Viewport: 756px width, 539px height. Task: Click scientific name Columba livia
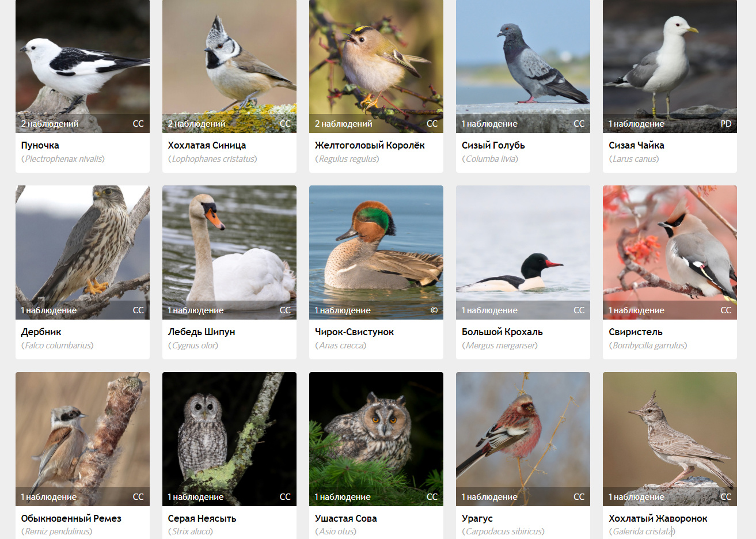[x=492, y=159]
